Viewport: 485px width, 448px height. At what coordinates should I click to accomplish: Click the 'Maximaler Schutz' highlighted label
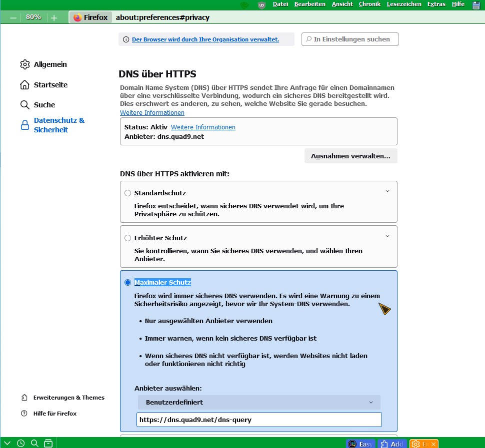click(x=162, y=282)
